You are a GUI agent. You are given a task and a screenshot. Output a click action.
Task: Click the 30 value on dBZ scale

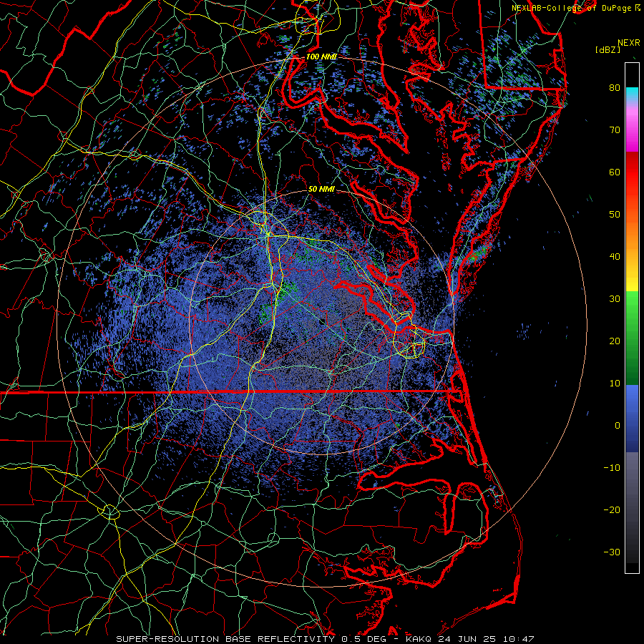tap(615, 299)
